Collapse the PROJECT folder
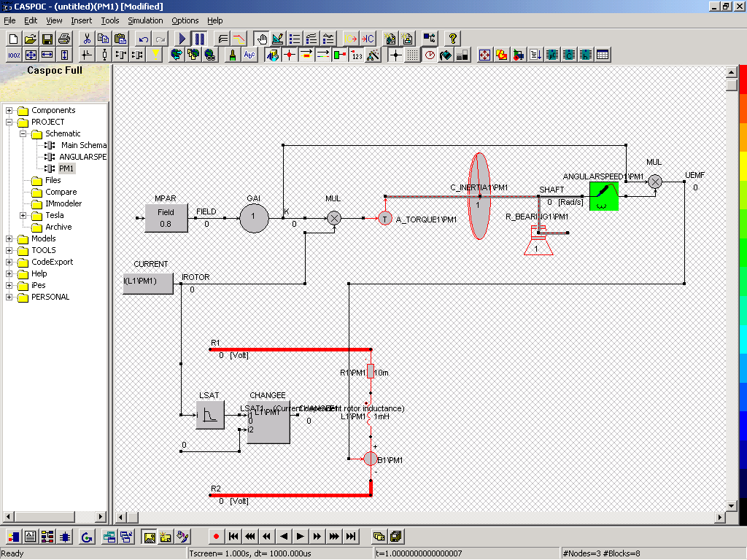The width and height of the screenshot is (747, 560). coord(9,122)
